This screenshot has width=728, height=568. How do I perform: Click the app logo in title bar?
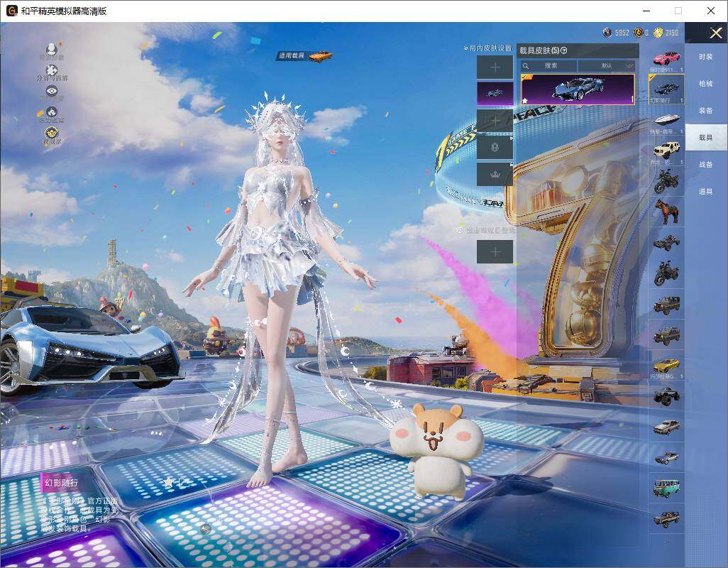click(12, 11)
